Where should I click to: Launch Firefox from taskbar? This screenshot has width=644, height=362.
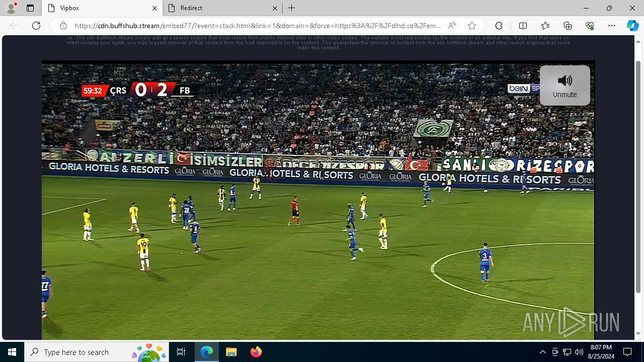(256, 352)
